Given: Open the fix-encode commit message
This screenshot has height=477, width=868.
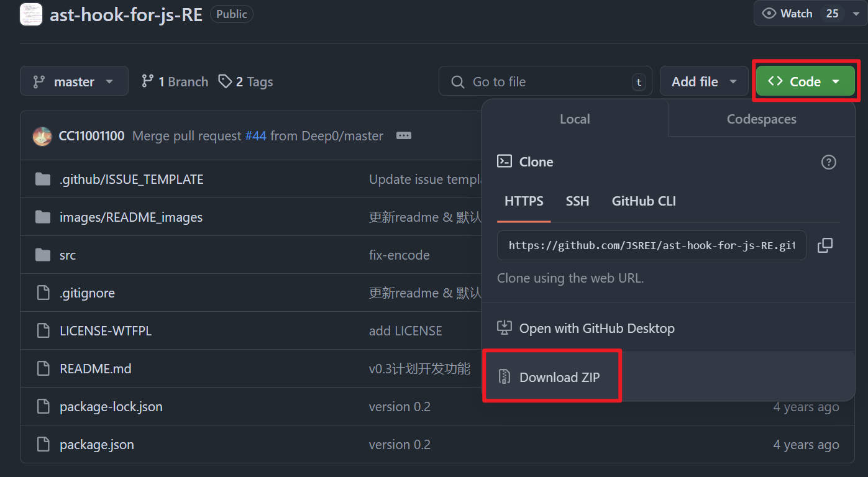Looking at the screenshot, I should pyautogui.click(x=400, y=255).
